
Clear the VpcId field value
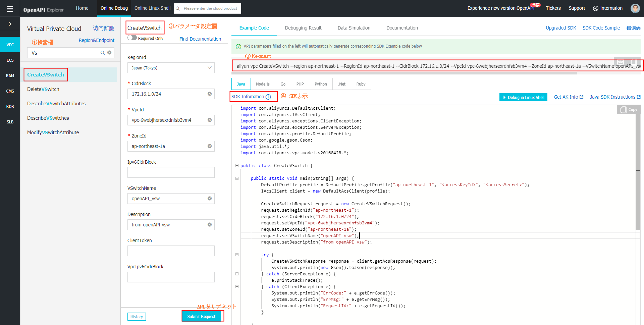pos(210,120)
